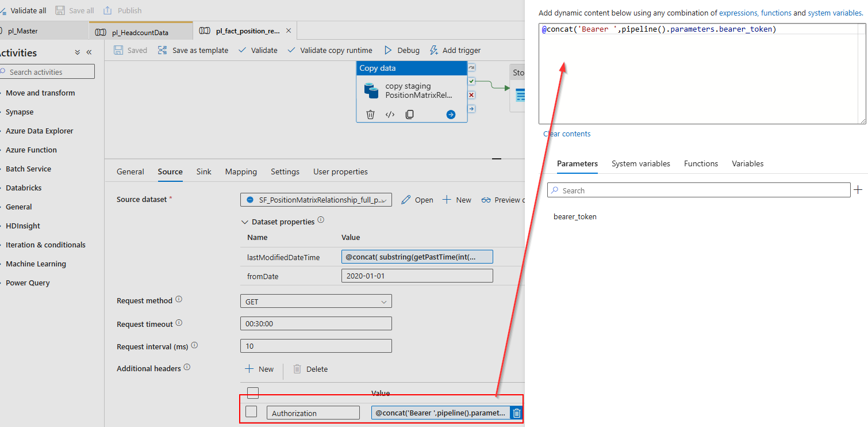Open the Request method GET dropdown
The width and height of the screenshot is (868, 427).
coord(316,301)
